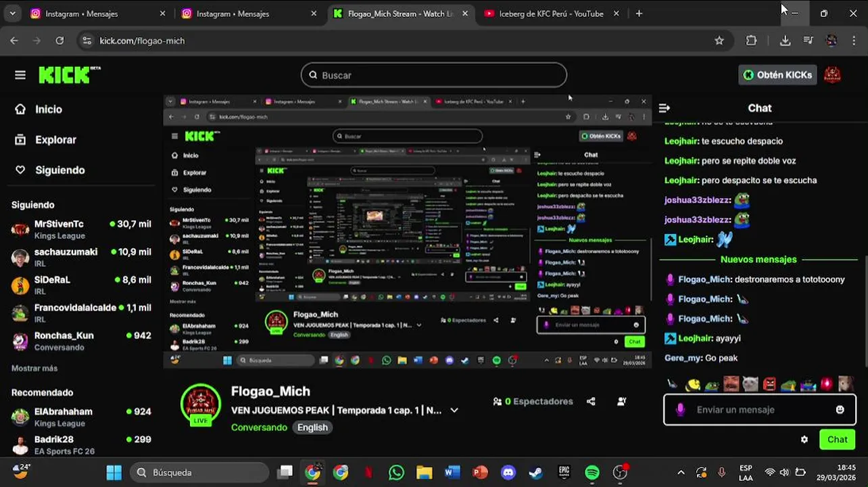Open the Windows Start menu

tap(114, 472)
